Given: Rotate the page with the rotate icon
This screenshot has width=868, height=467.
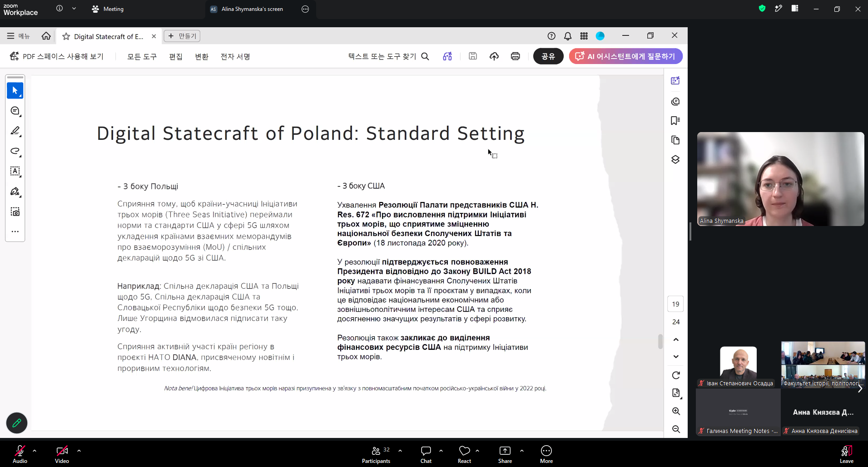Looking at the screenshot, I should point(676,375).
